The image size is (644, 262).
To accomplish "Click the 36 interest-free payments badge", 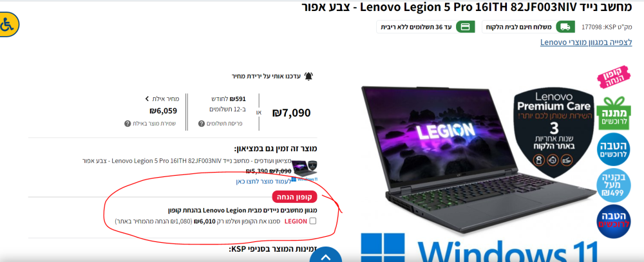I will pos(425,27).
